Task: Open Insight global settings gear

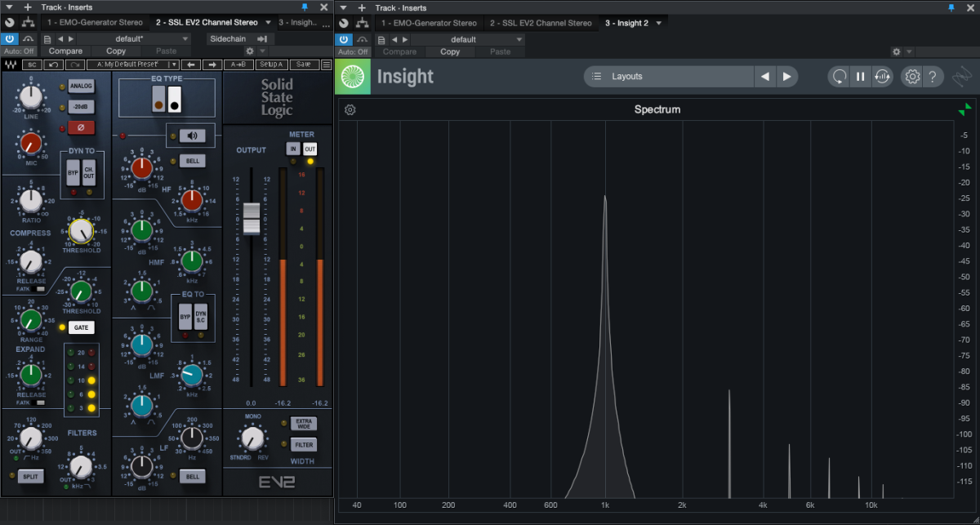Action: 911,77
